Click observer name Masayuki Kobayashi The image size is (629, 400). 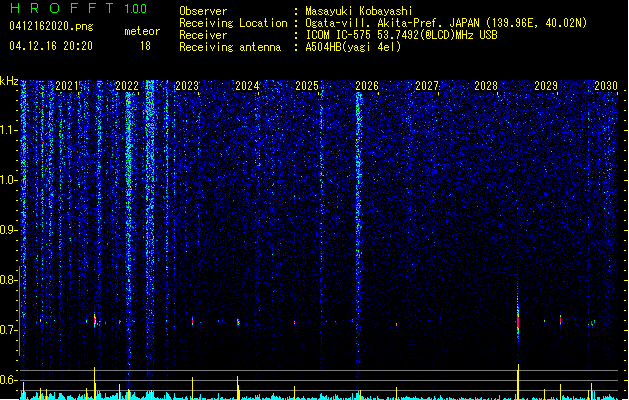359,11
